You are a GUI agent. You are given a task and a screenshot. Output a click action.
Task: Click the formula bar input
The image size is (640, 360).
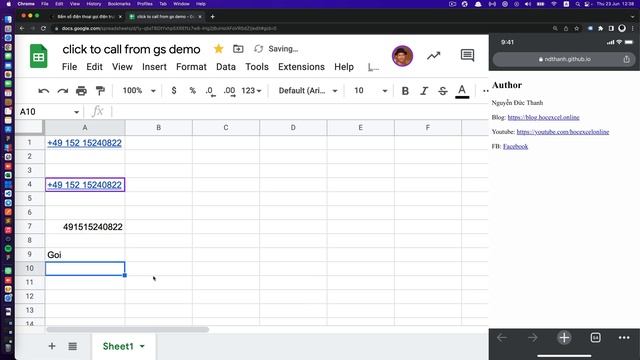[x=300, y=111]
